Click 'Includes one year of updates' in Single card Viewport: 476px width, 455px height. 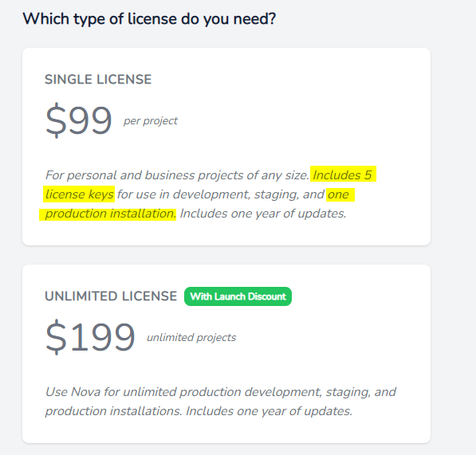(263, 214)
